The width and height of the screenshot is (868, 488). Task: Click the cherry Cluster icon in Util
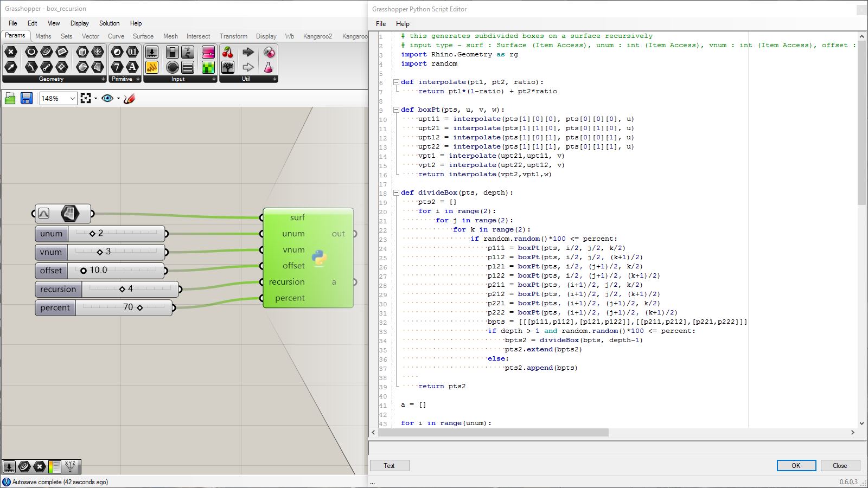click(x=228, y=52)
